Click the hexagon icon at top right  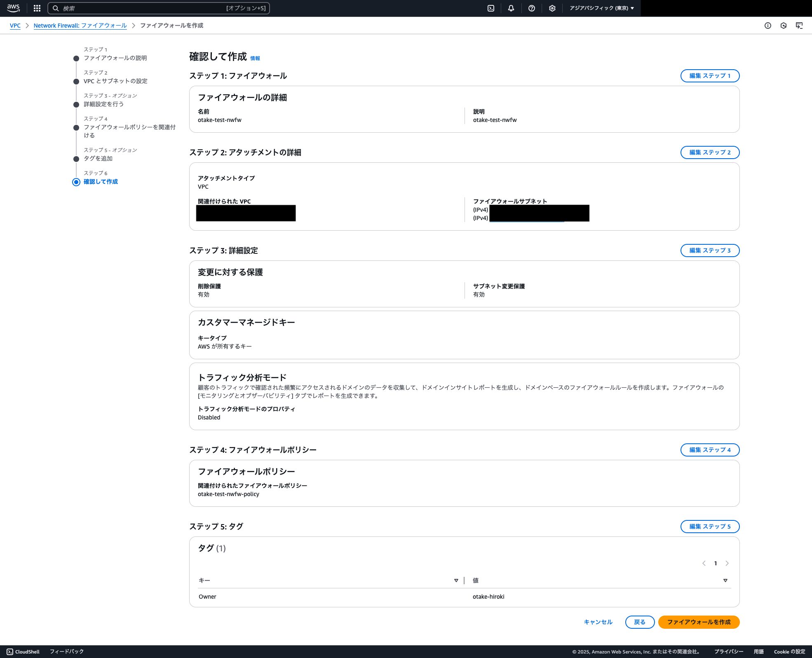tap(784, 26)
